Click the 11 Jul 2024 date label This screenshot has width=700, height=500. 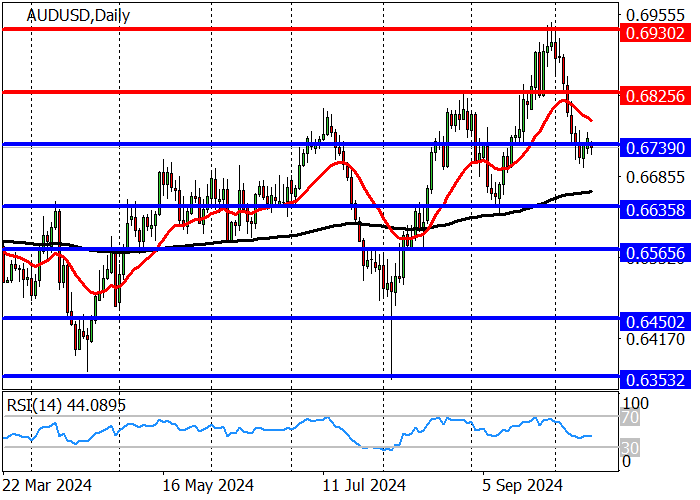click(x=364, y=485)
